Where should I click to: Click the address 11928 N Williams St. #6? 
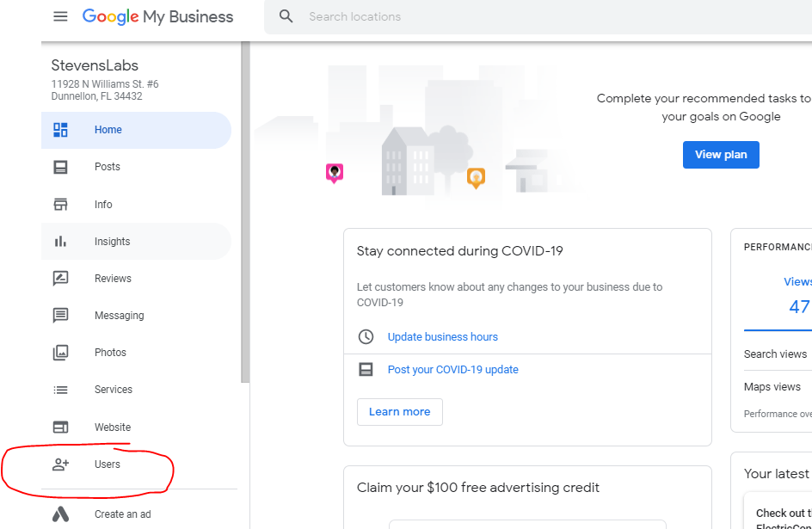[105, 83]
